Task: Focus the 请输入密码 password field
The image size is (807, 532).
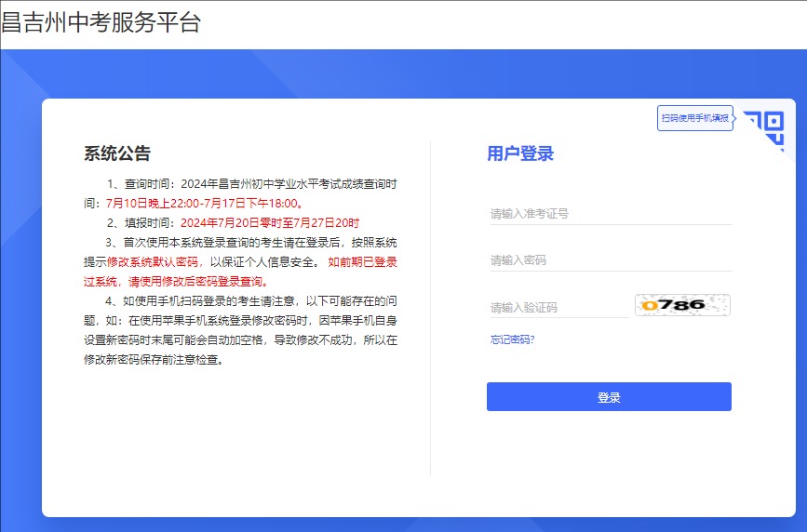Action: [x=610, y=260]
